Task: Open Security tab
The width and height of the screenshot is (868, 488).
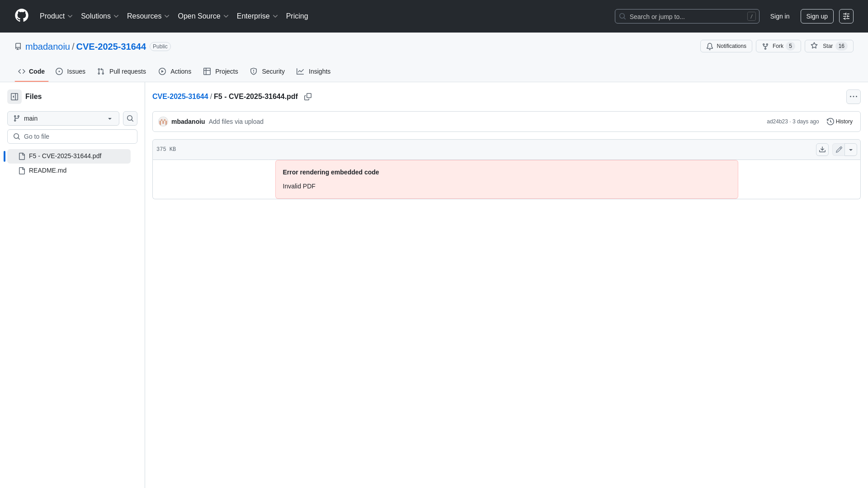Action: 267,71
